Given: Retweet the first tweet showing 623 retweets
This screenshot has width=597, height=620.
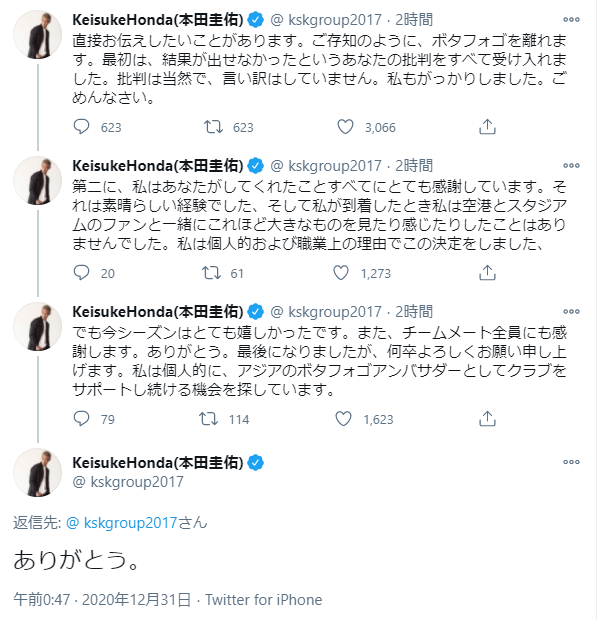Looking at the screenshot, I should click(x=213, y=127).
